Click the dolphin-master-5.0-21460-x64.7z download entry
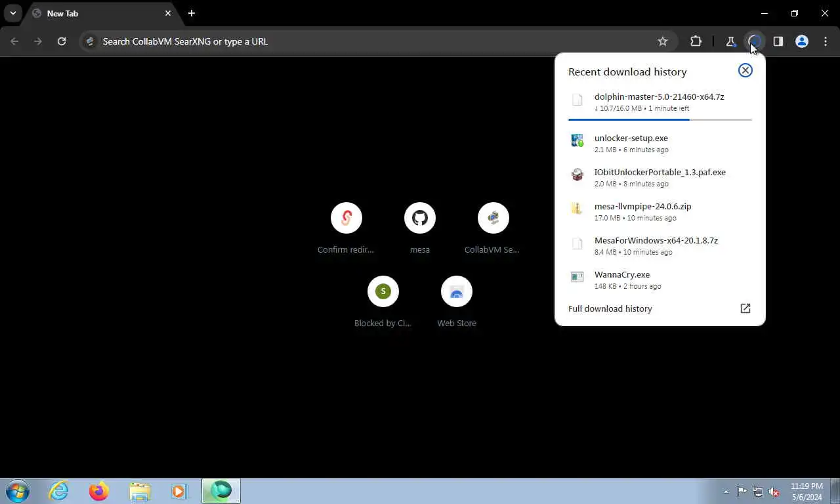This screenshot has width=840, height=504. [x=660, y=102]
